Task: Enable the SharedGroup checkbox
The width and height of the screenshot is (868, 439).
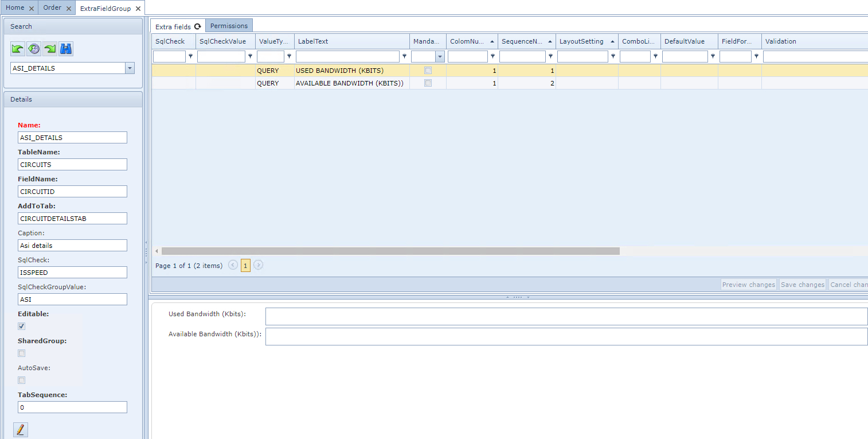Action: coord(22,353)
